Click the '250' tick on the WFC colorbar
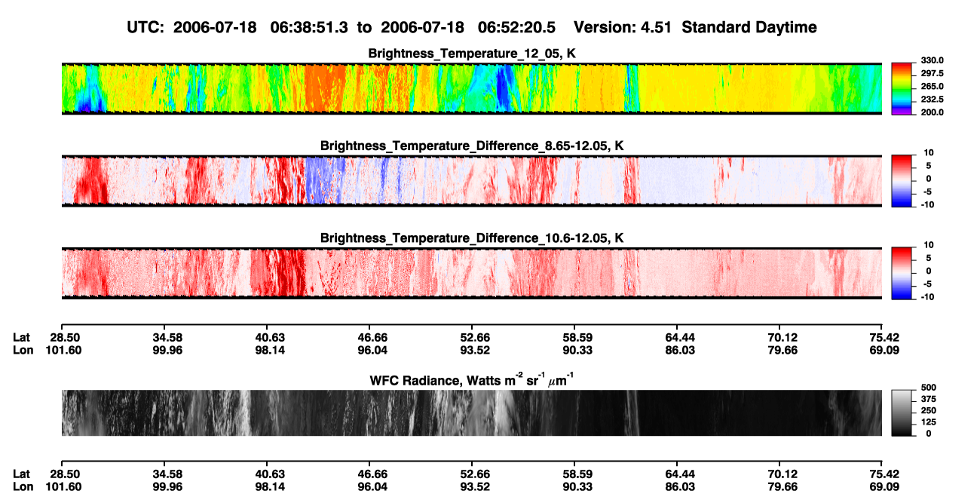The image size is (980, 503). pos(929,412)
